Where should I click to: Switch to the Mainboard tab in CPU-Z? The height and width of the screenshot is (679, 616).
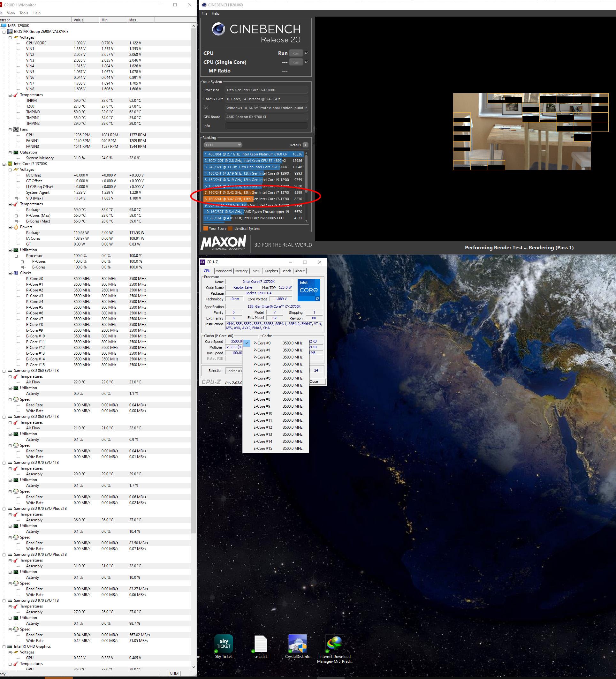pyautogui.click(x=224, y=271)
